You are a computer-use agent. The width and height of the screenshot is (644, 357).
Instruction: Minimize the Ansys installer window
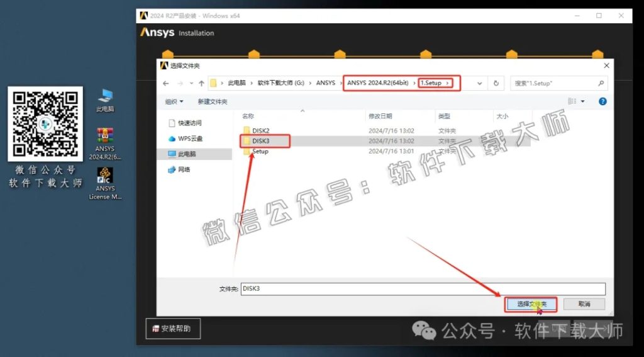tap(577, 16)
